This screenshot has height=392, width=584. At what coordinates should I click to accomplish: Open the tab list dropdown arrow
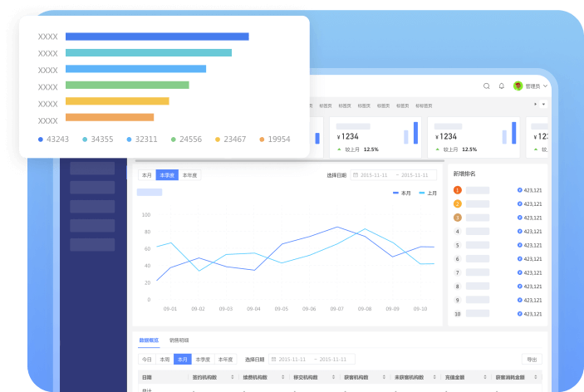[544, 105]
